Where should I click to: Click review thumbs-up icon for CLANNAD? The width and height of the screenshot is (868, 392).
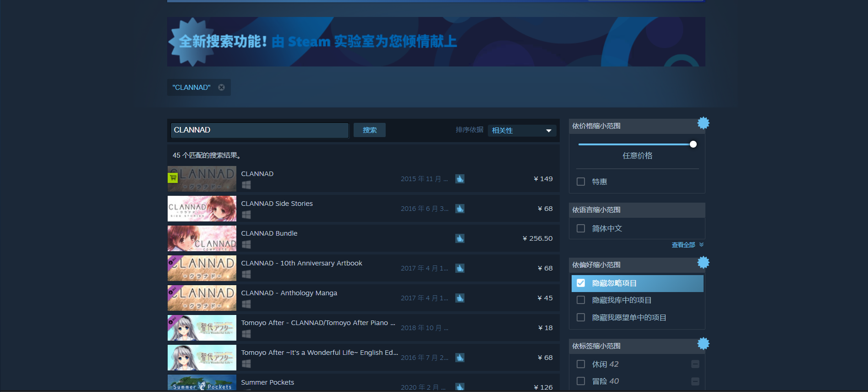[x=460, y=179]
